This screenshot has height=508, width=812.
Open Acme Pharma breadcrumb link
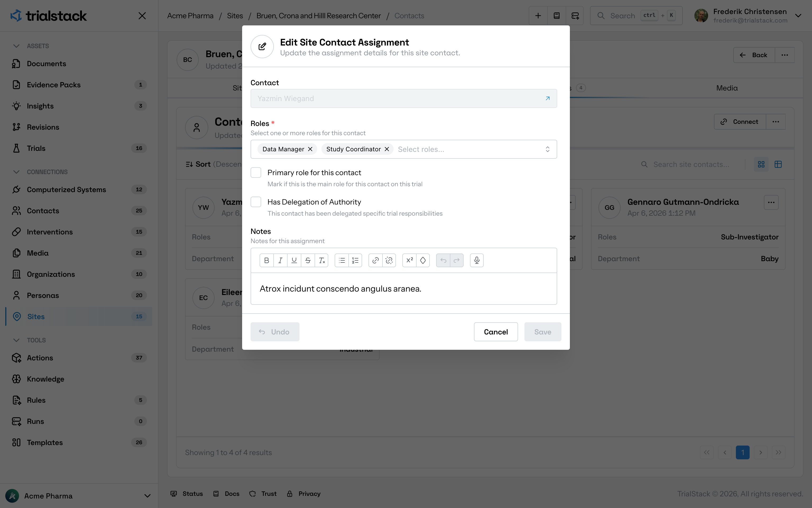(190, 16)
